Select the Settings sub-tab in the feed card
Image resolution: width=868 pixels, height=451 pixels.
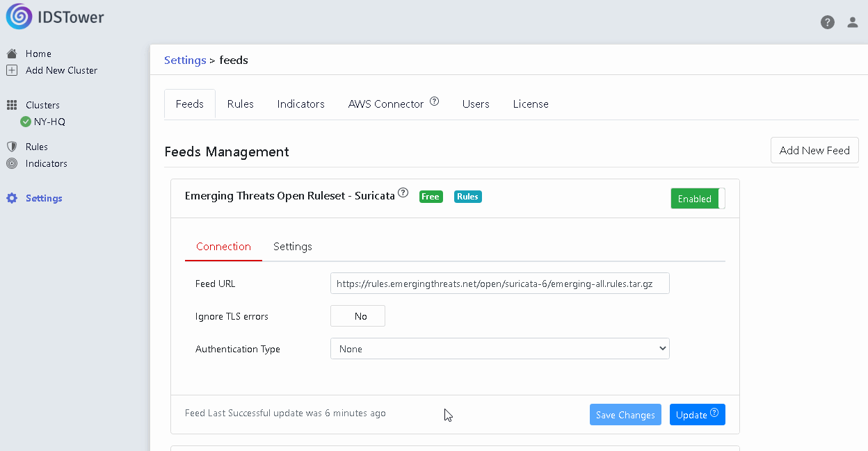(293, 247)
